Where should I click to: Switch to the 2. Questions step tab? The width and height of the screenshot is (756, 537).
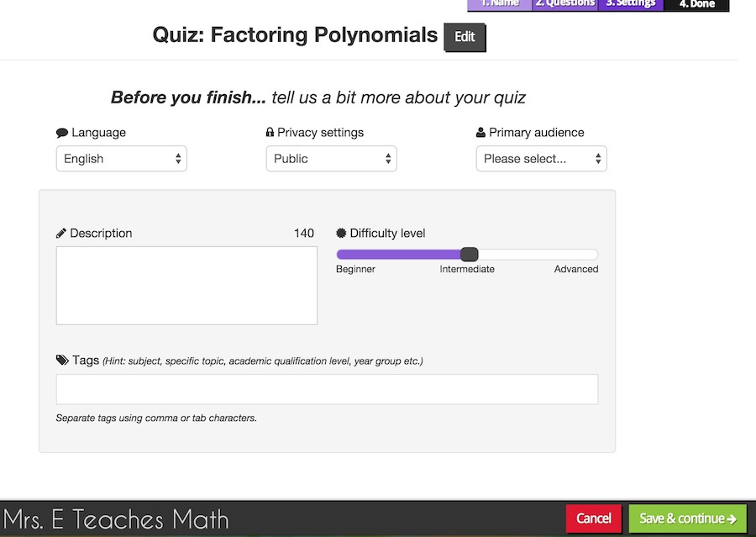tap(565, 4)
